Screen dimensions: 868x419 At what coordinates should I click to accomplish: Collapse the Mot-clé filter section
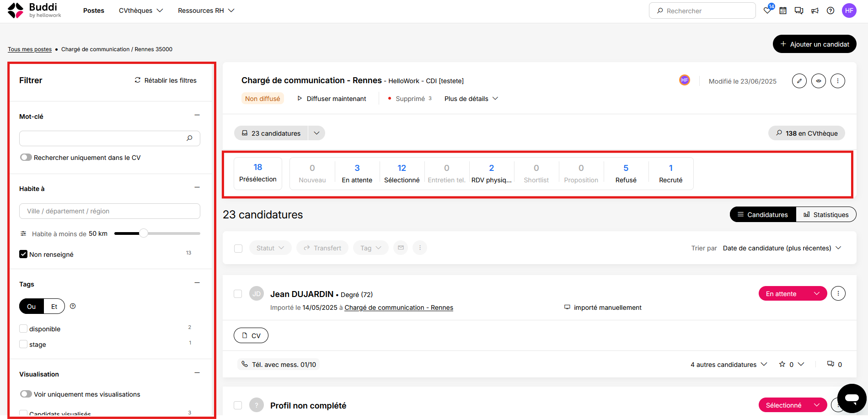[x=197, y=115]
